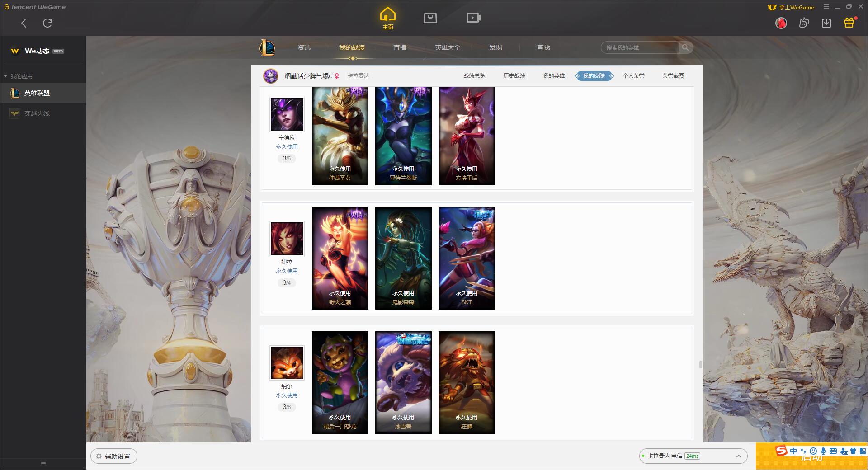Viewport: 868px width, 470px height.
Task: Click sidebar collapse handle at bottom
Action: point(43,464)
